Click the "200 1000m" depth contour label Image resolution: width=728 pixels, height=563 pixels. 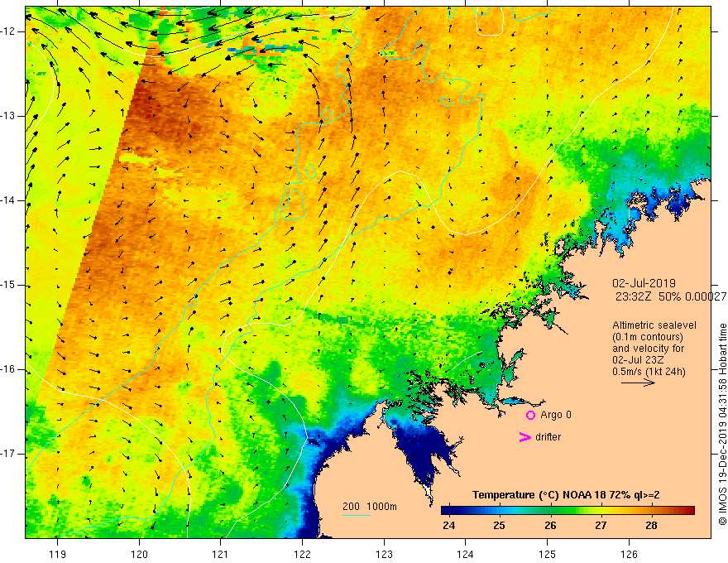[x=370, y=507]
